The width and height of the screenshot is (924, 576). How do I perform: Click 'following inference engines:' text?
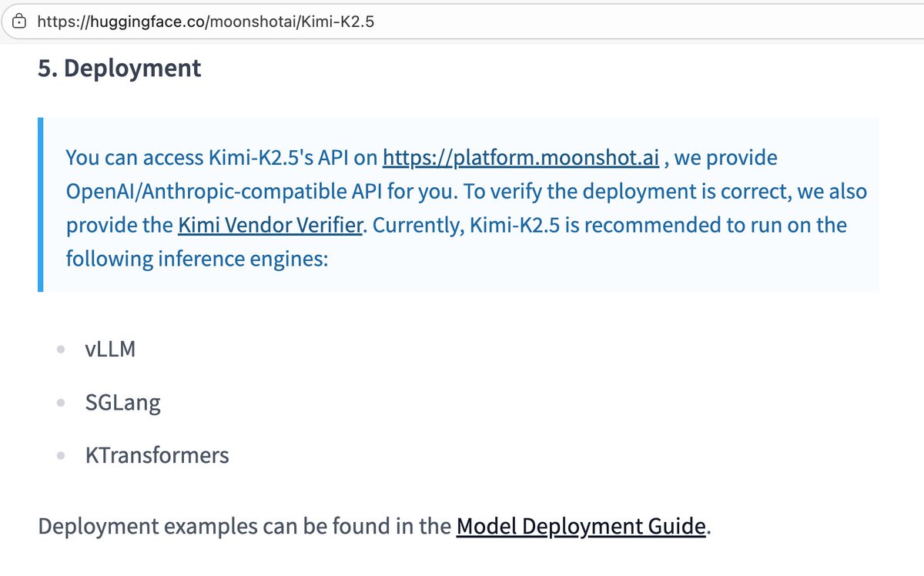click(198, 259)
